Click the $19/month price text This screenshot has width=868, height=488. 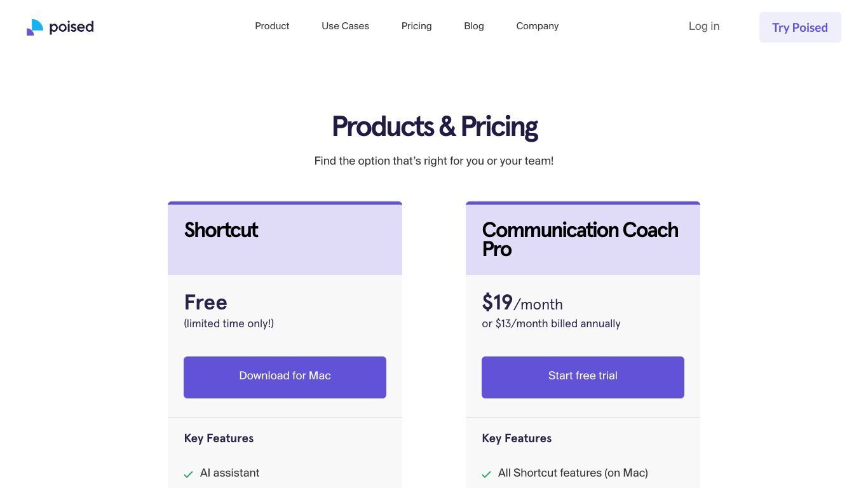(522, 302)
